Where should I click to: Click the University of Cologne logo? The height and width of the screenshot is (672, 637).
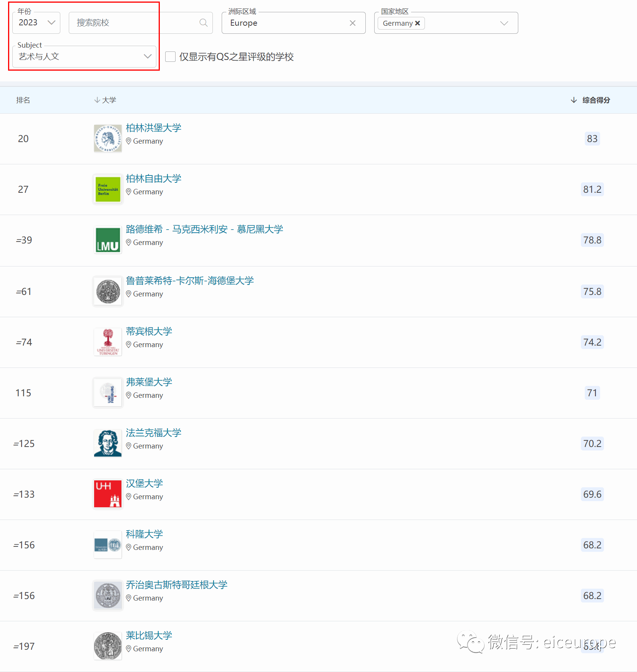click(x=108, y=545)
